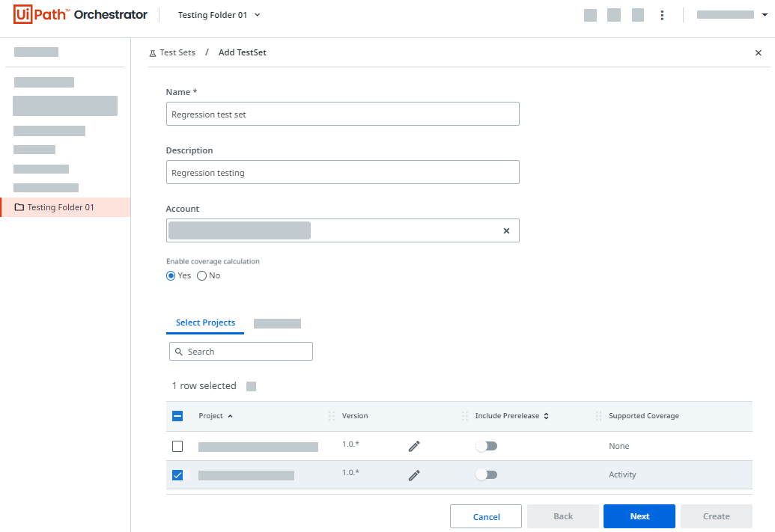Click pencil edit icon in the Activity row

coord(414,474)
